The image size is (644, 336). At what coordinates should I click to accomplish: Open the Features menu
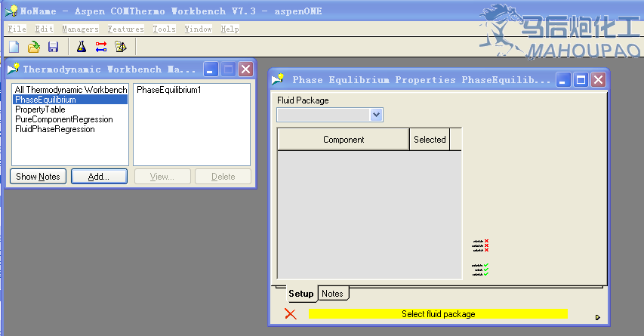(x=125, y=29)
